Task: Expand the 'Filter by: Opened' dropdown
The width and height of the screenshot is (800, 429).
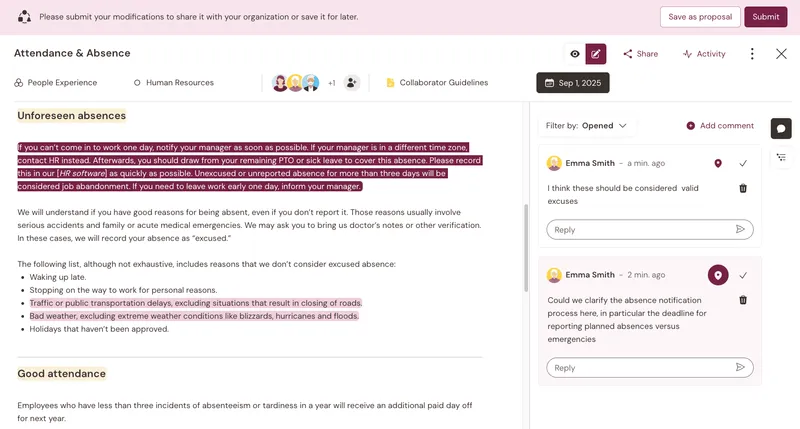Action: pyautogui.click(x=586, y=125)
